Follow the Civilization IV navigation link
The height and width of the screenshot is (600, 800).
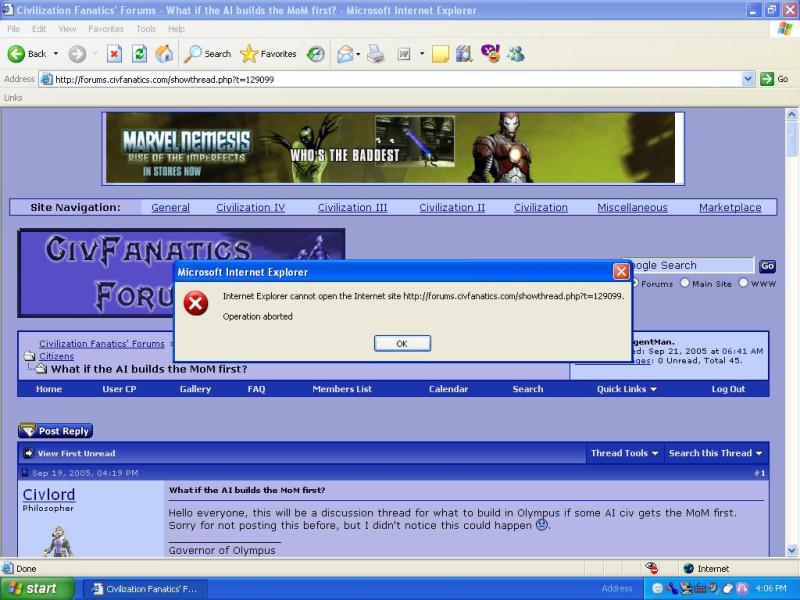pos(251,208)
